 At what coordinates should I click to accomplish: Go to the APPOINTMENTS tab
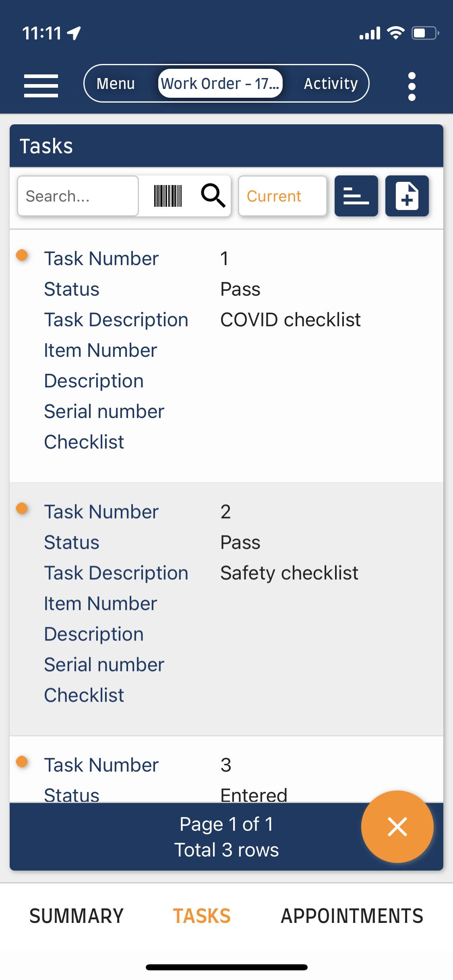point(352,916)
